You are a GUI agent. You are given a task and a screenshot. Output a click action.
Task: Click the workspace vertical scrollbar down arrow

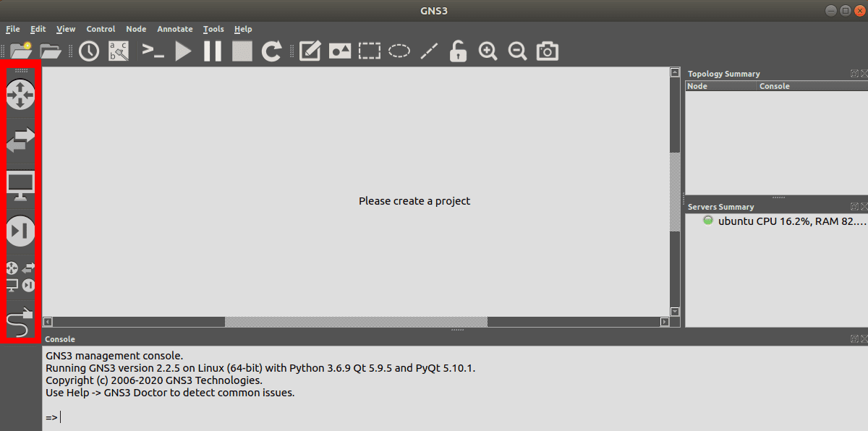(x=675, y=312)
